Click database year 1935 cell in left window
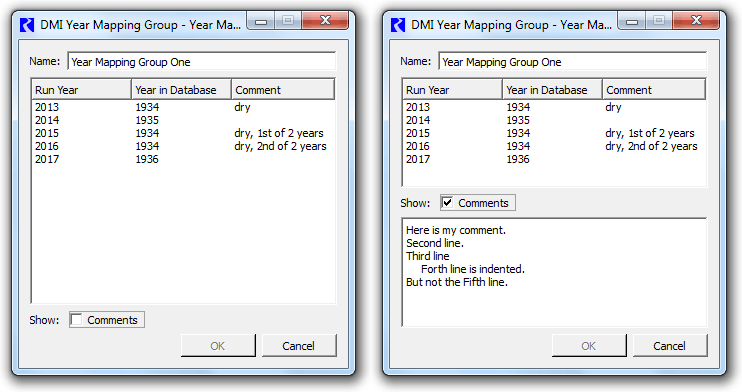The height and width of the screenshot is (392, 742). click(147, 120)
